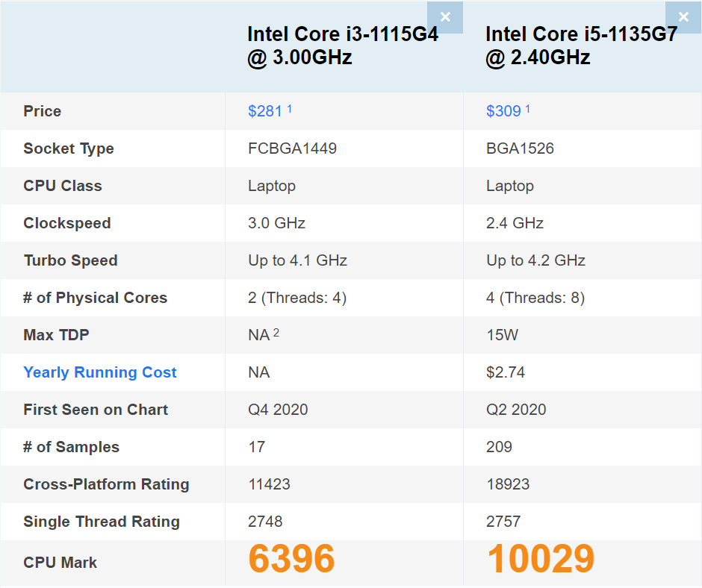The height and width of the screenshot is (588, 702).
Task: Click the NA value in the Yearly Running Cost row
Action: [x=259, y=372]
